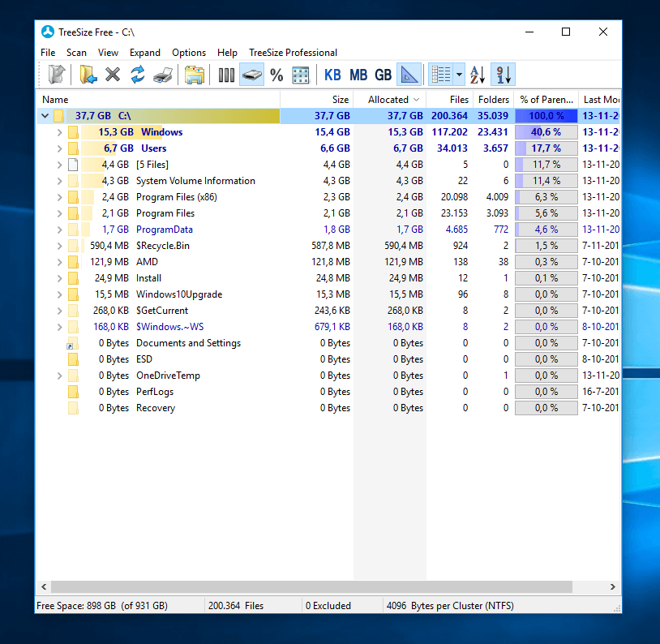Click the parent directory up icon
The height and width of the screenshot is (644, 660).
coord(57,75)
